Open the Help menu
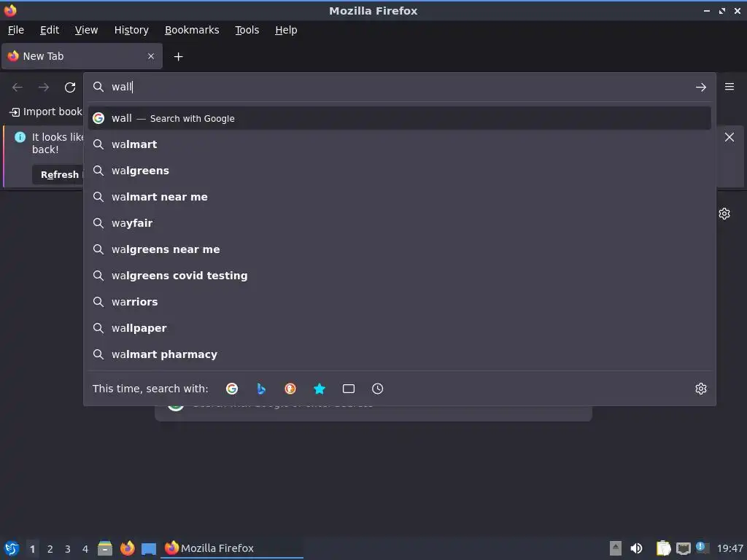 pos(286,30)
